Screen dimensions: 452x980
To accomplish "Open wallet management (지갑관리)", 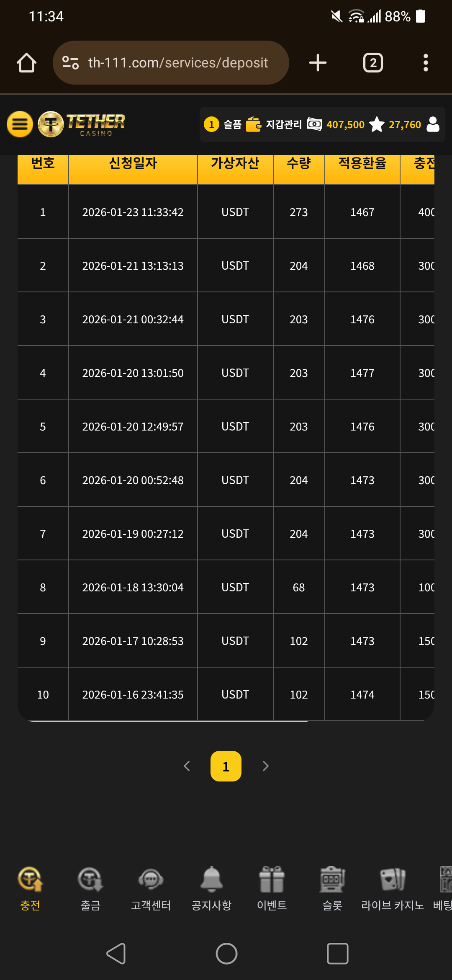I will (x=274, y=124).
